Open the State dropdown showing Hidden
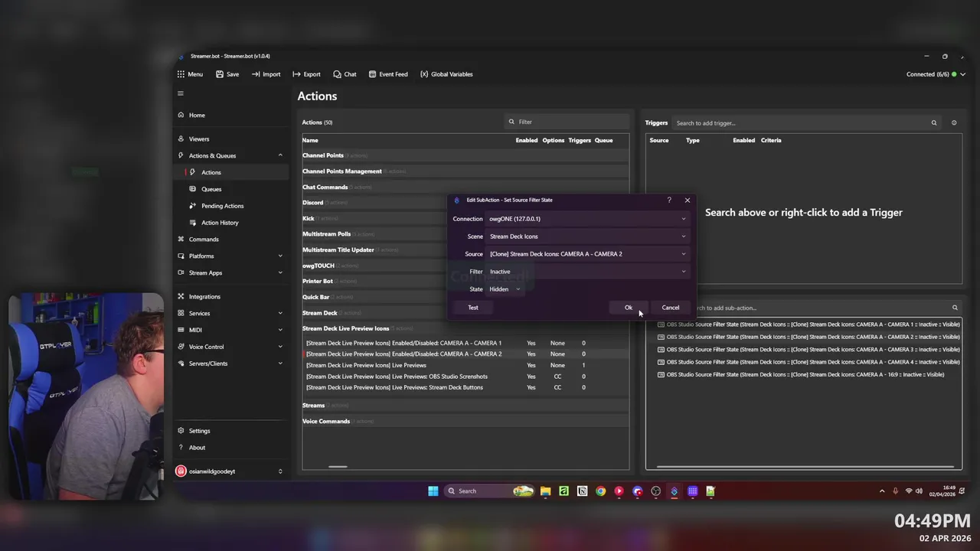Viewport: 980px width, 551px height. (x=505, y=289)
